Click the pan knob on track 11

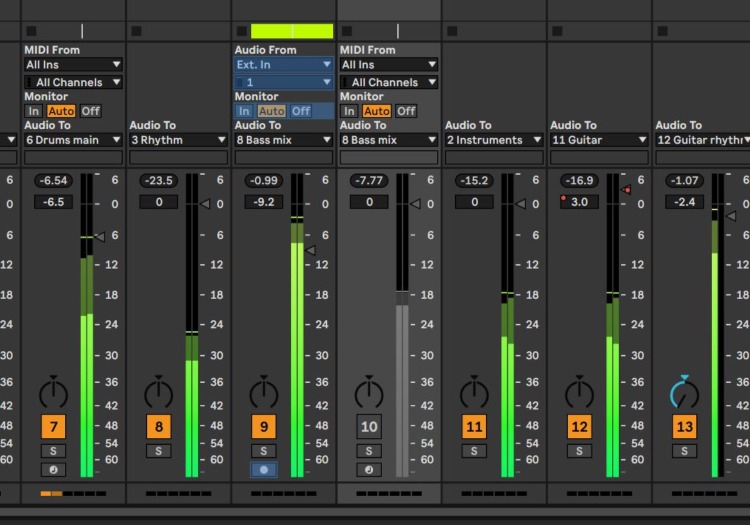[474, 393]
